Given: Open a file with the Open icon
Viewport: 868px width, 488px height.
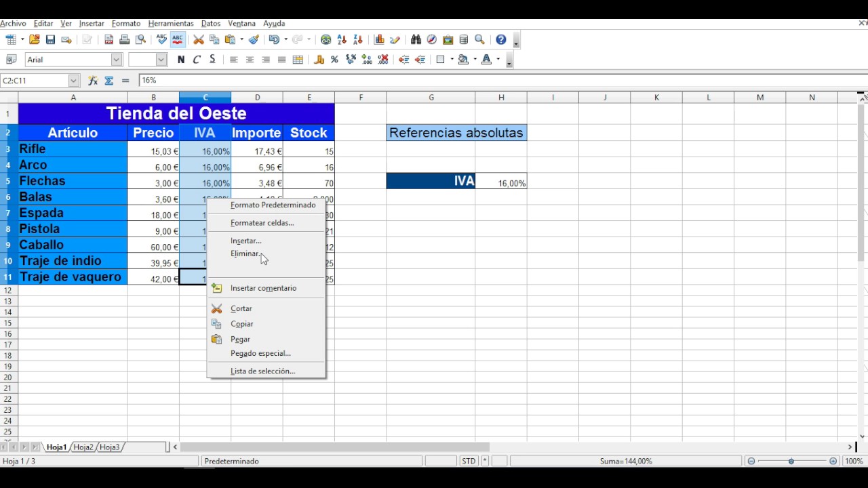Looking at the screenshot, I should (x=35, y=40).
